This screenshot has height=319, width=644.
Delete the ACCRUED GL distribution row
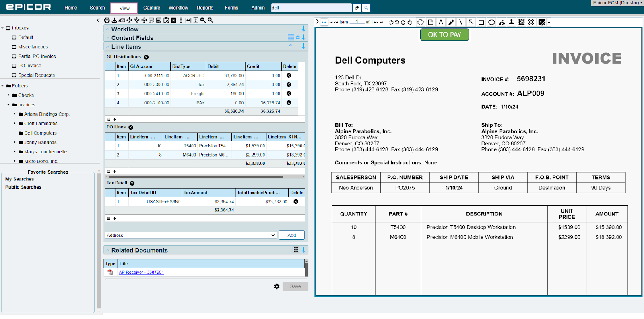(289, 75)
